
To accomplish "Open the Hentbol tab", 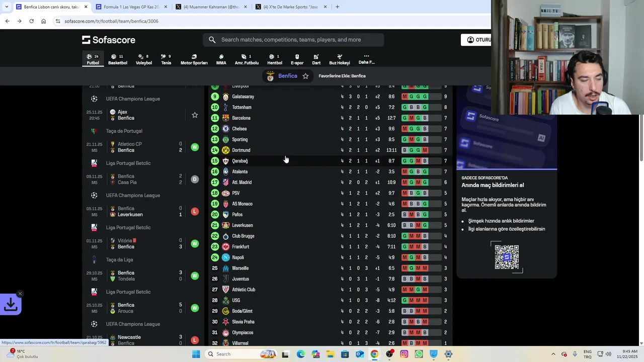I will [x=275, y=59].
